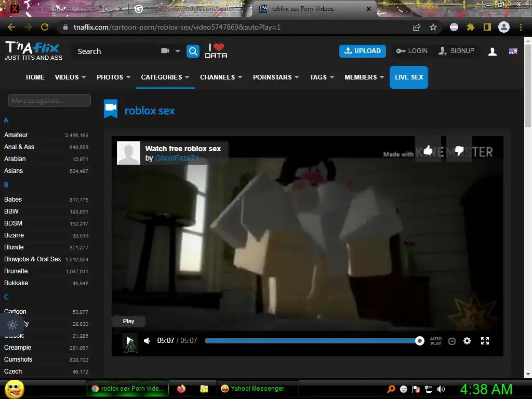The height and width of the screenshot is (399, 532).
Task: Enter fullscreen in the video player
Action: (x=485, y=341)
